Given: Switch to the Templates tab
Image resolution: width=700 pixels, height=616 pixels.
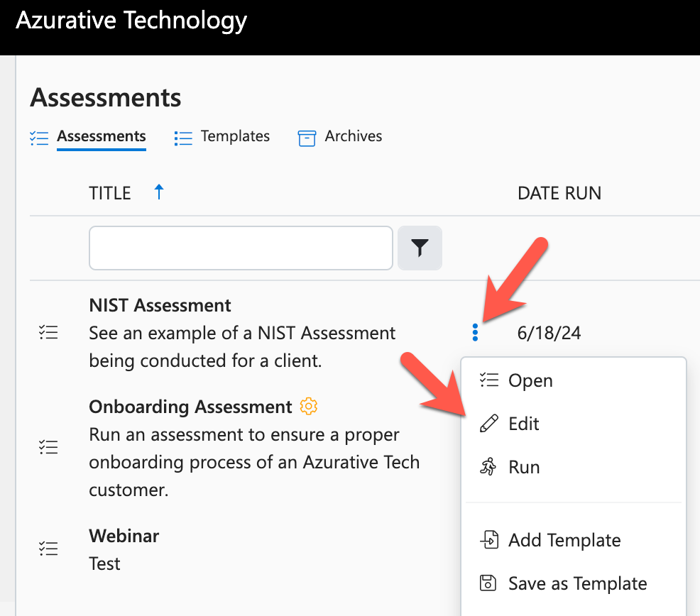Looking at the screenshot, I should [235, 136].
